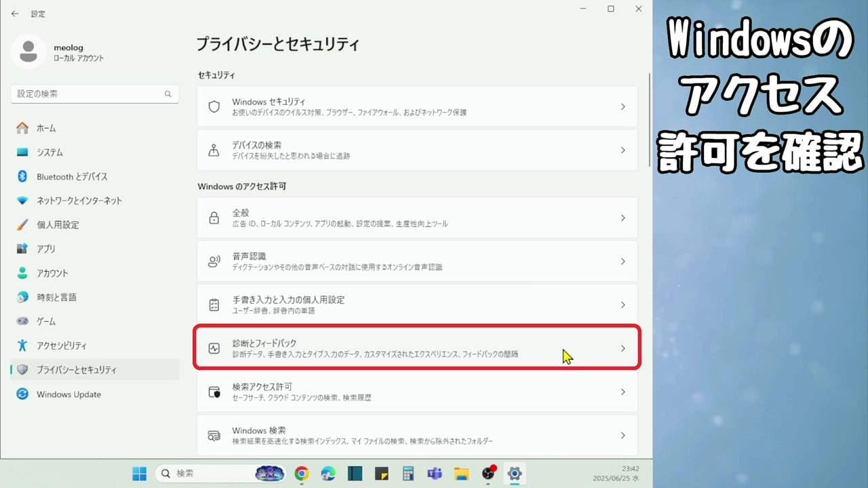The image size is (868, 488).
Task: Click the meolog user avatar icon
Action: [28, 53]
